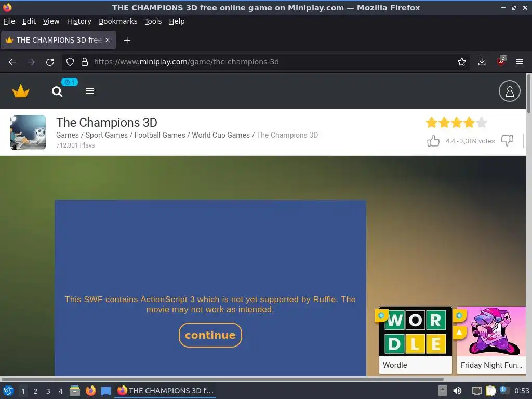Click the horizontal page scrollbar
This screenshot has width=532, height=399.
222,379
